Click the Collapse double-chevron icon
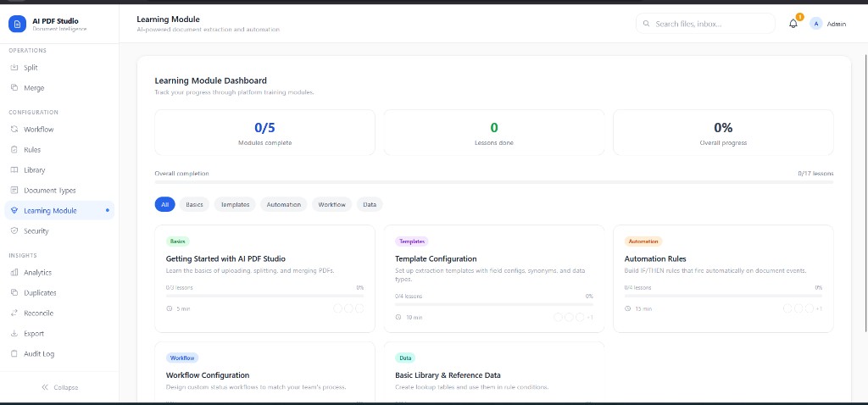The image size is (868, 405). click(45, 387)
